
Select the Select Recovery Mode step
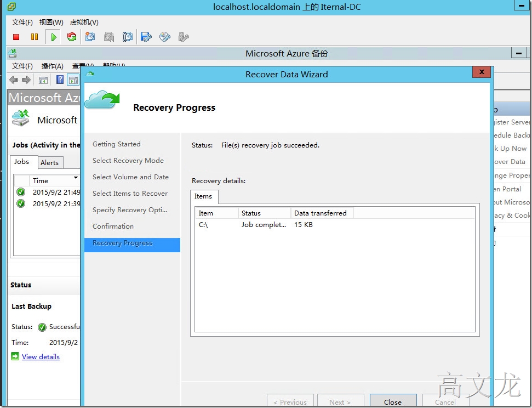coord(128,160)
